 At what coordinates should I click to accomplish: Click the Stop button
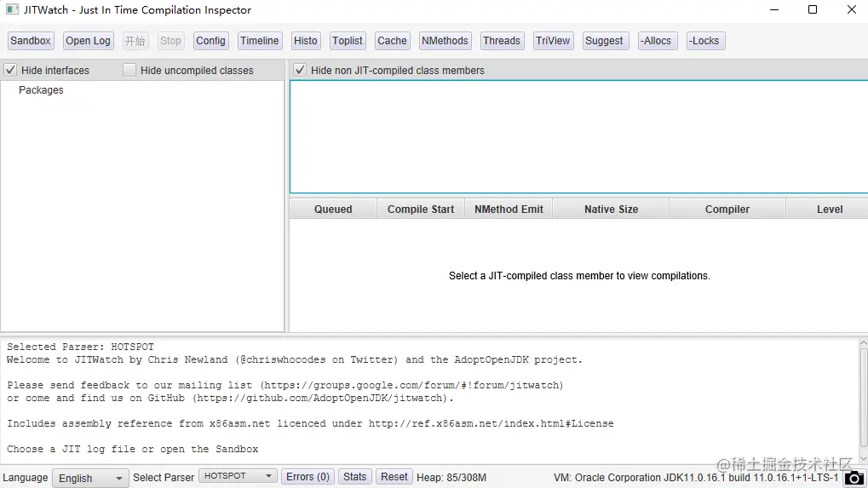coord(170,40)
